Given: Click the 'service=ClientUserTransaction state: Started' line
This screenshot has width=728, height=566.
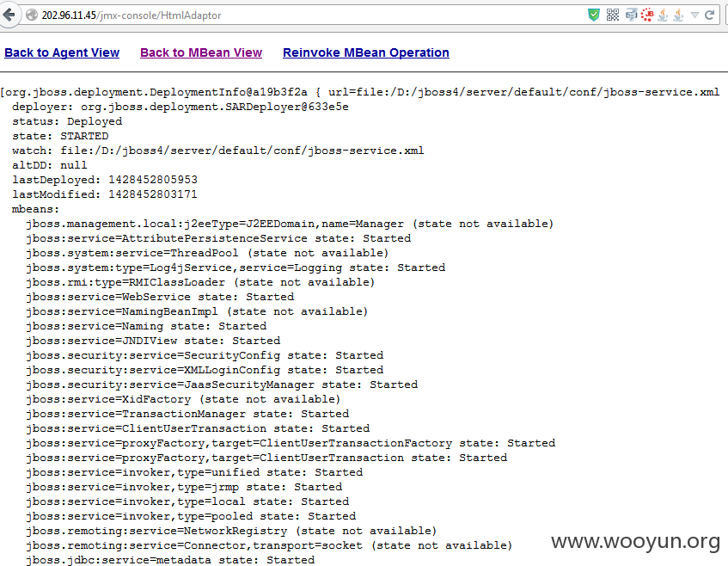Looking at the screenshot, I should coord(198,428).
